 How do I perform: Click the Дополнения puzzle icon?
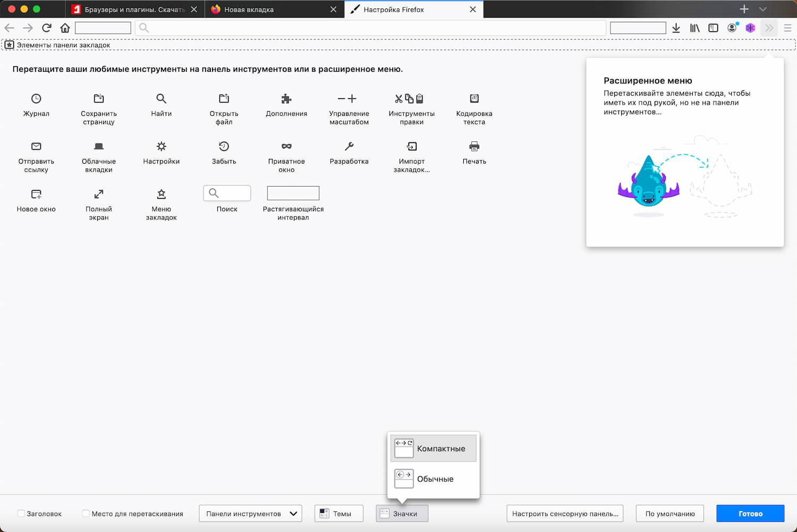point(286,98)
